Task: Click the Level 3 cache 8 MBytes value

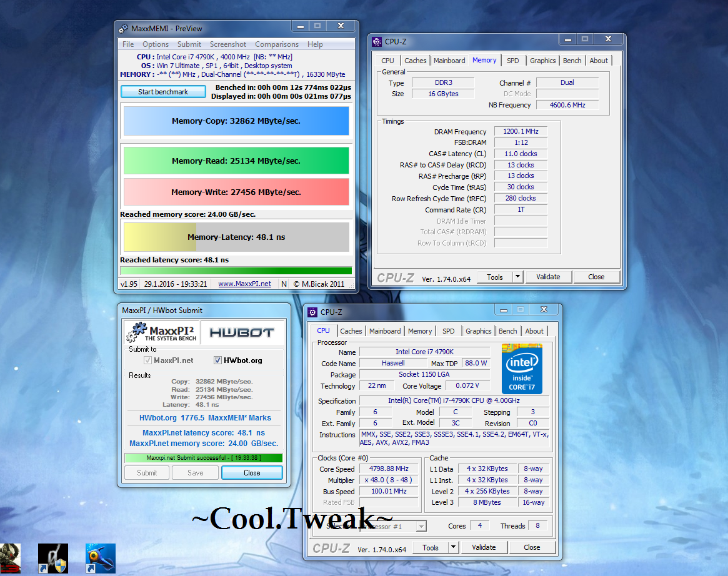Action: tap(487, 502)
